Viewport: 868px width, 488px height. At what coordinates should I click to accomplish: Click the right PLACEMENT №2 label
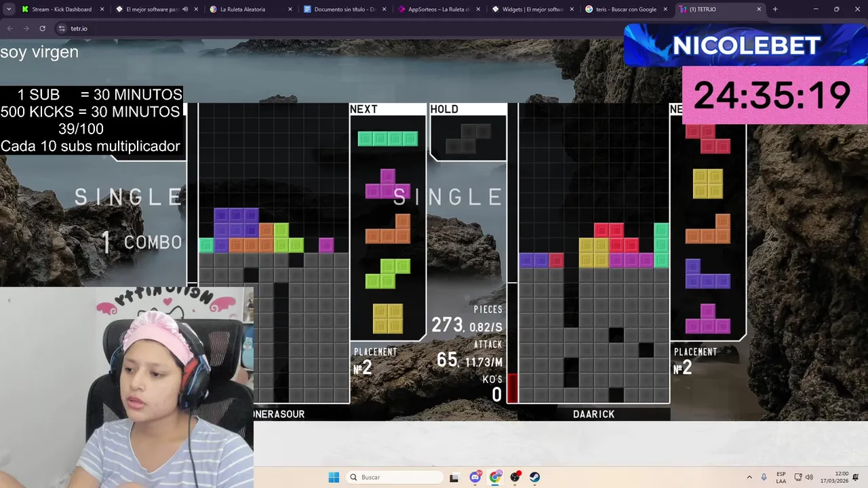(695, 361)
